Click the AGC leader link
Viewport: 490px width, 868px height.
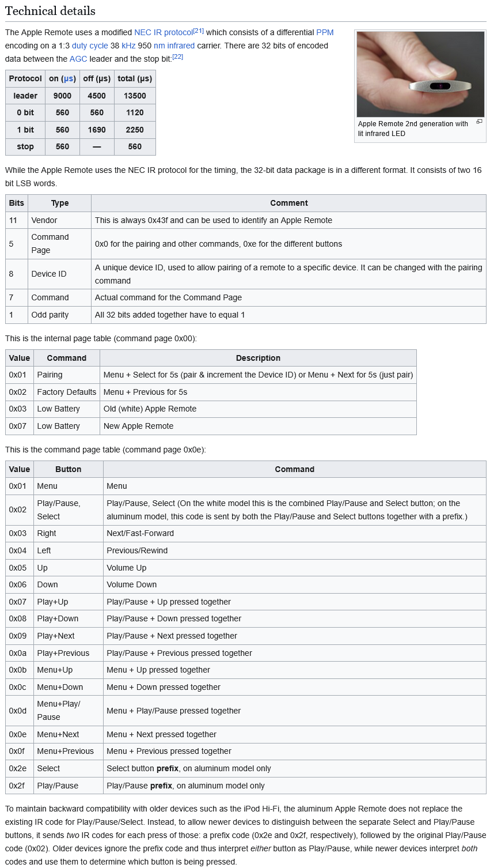[78, 59]
